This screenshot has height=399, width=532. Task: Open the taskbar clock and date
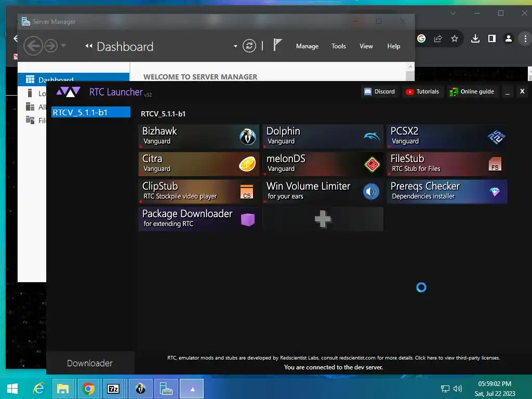pyautogui.click(x=495, y=389)
